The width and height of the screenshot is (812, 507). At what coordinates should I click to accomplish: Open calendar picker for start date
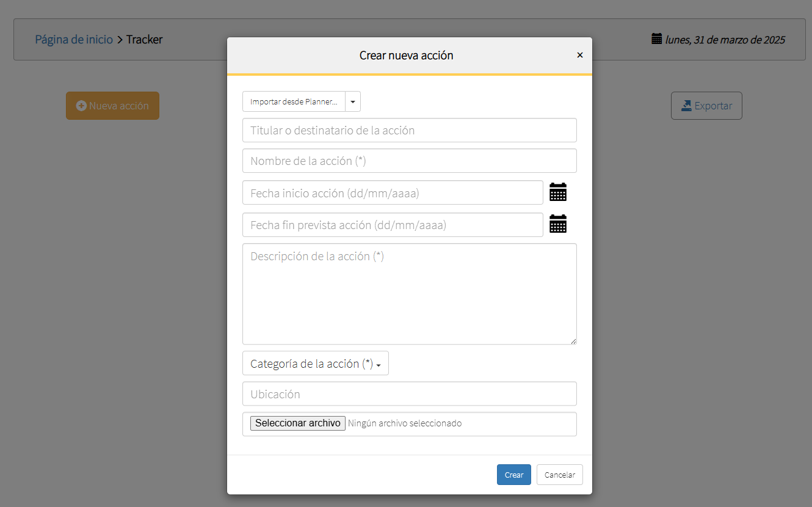(x=558, y=192)
